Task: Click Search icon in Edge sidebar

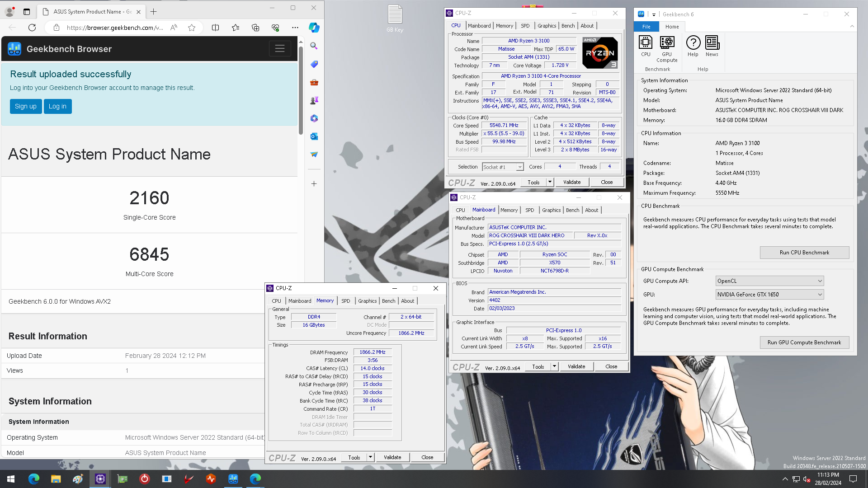Action: 314,46
